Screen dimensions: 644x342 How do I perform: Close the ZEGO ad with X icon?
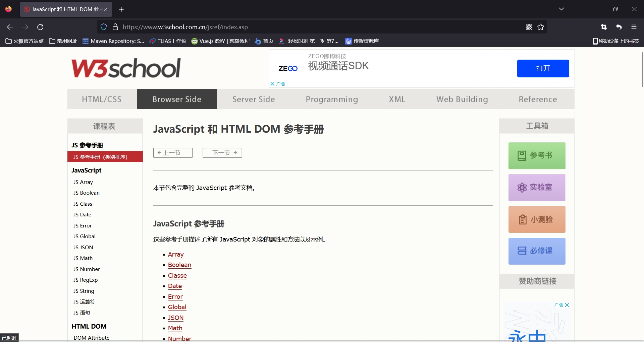(272, 84)
